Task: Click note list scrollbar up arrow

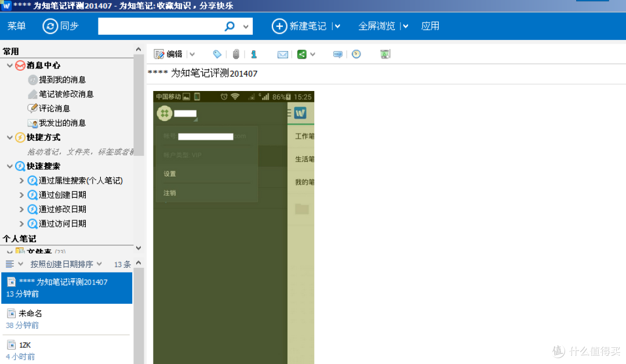Action: pyautogui.click(x=139, y=263)
